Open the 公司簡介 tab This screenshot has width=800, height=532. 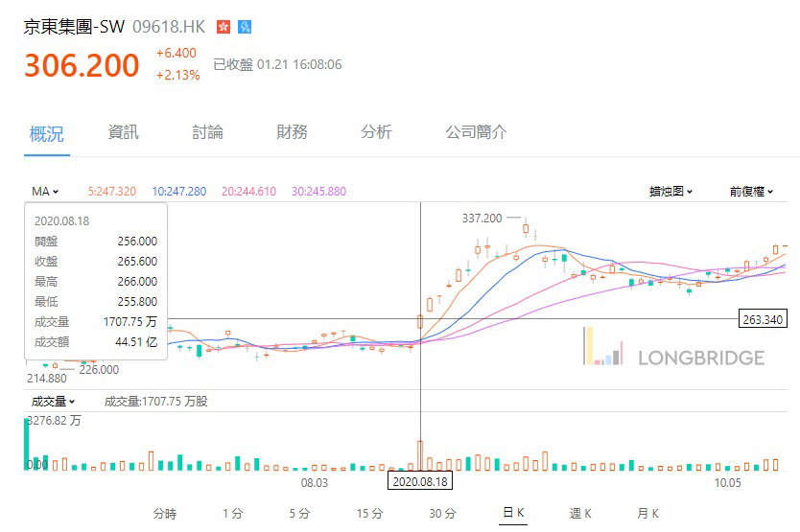pyautogui.click(x=476, y=132)
